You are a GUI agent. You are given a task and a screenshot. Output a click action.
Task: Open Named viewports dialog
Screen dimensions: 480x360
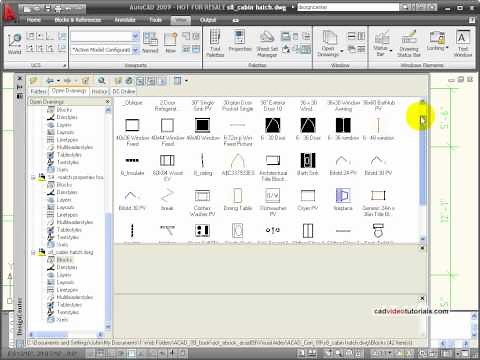tap(150, 43)
